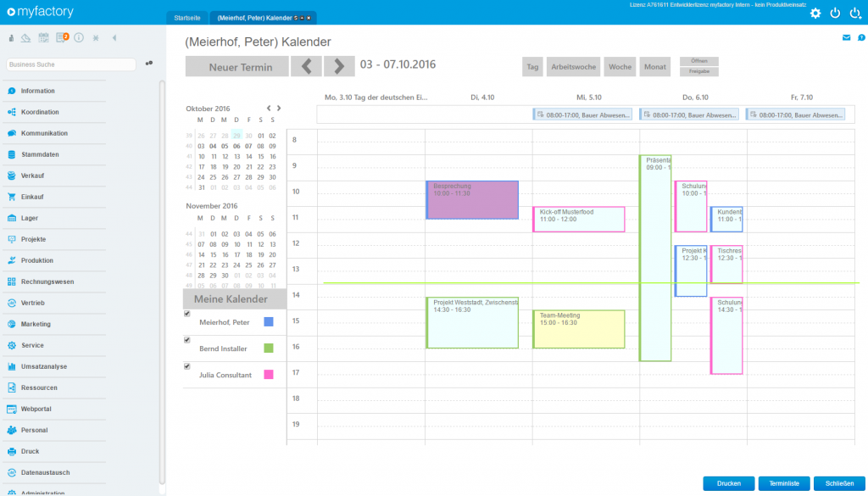Open the email envelope icon above the calendar
The height and width of the screenshot is (496, 868).
[x=846, y=37]
